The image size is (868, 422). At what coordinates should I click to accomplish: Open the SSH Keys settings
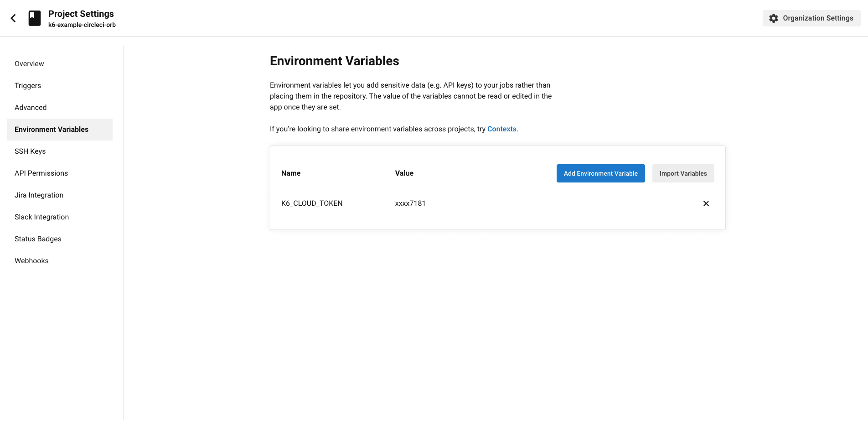(x=30, y=151)
